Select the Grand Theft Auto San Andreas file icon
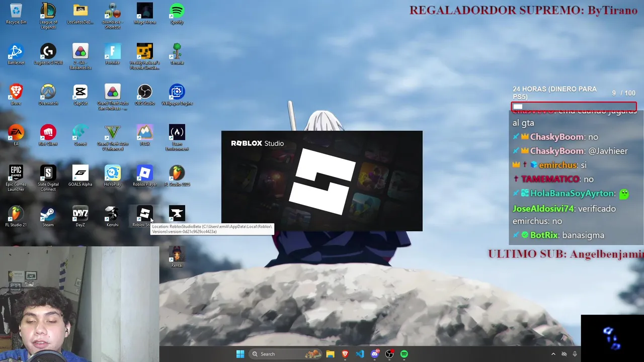644x362 pixels. 113,98
